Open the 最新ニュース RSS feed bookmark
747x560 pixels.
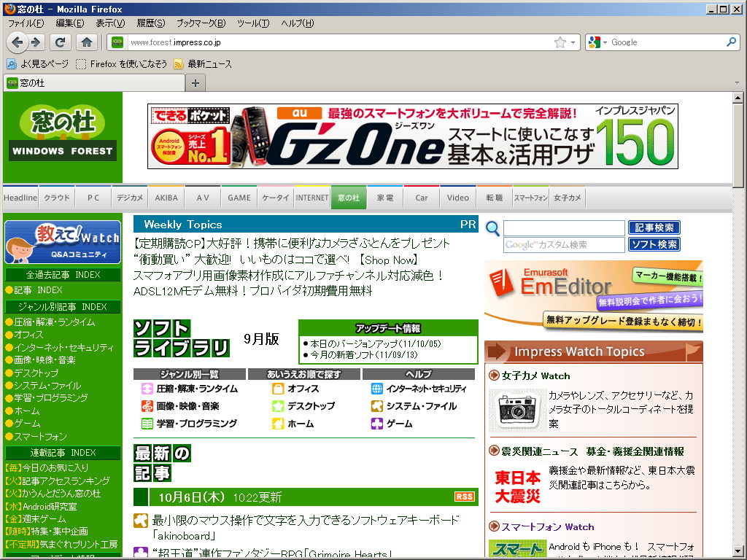[x=203, y=64]
